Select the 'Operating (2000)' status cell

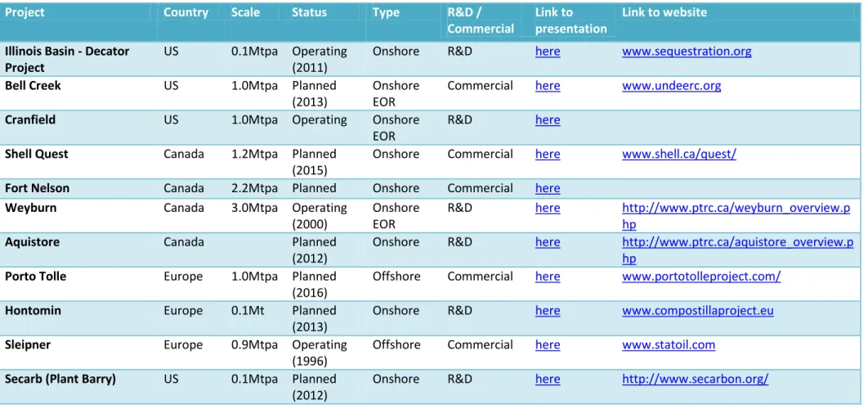tap(320, 216)
